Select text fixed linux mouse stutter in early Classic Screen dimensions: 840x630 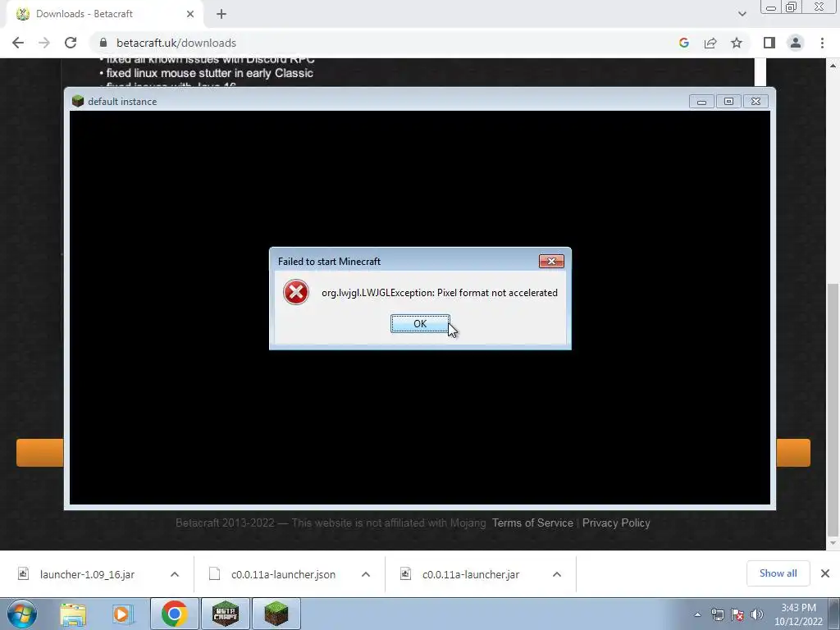209,73
